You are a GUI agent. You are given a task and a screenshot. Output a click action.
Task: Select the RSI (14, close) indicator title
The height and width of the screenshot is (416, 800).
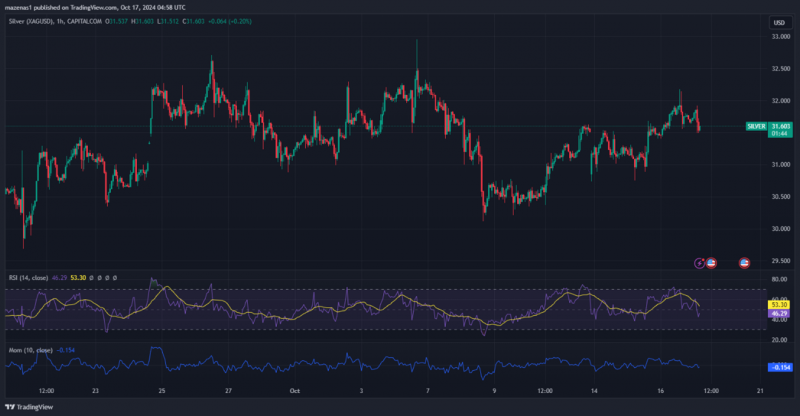coord(29,278)
